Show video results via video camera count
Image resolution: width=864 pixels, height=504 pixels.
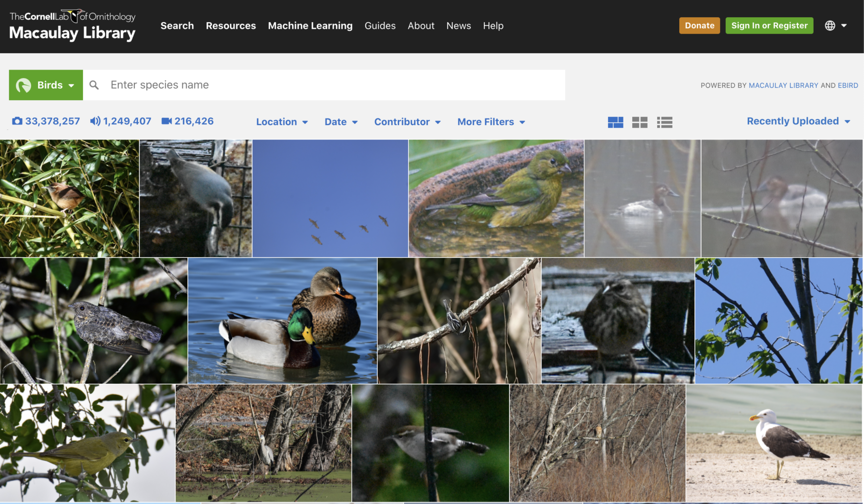pyautogui.click(x=188, y=121)
